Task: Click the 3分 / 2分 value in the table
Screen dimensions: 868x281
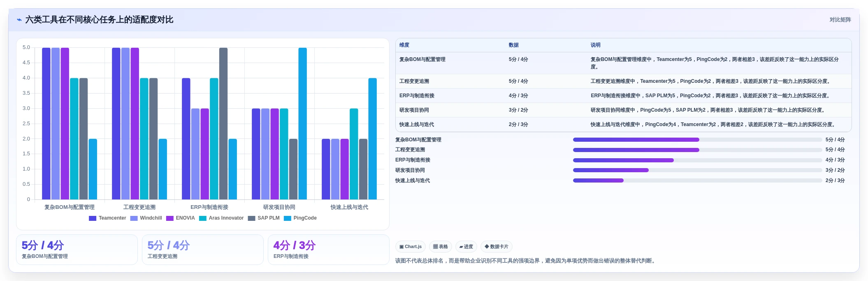Action: (518, 110)
